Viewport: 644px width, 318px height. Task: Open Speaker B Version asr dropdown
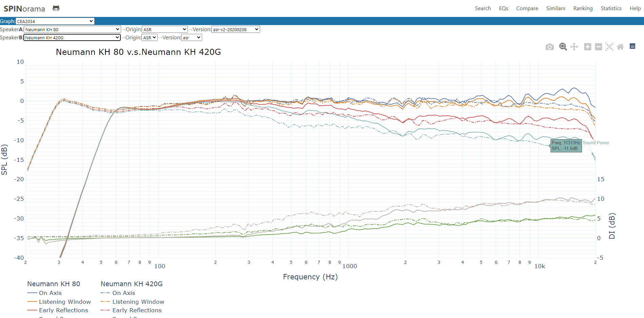pos(192,38)
